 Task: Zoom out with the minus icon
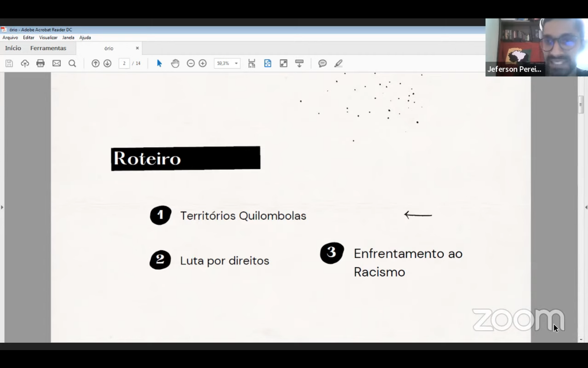point(191,63)
